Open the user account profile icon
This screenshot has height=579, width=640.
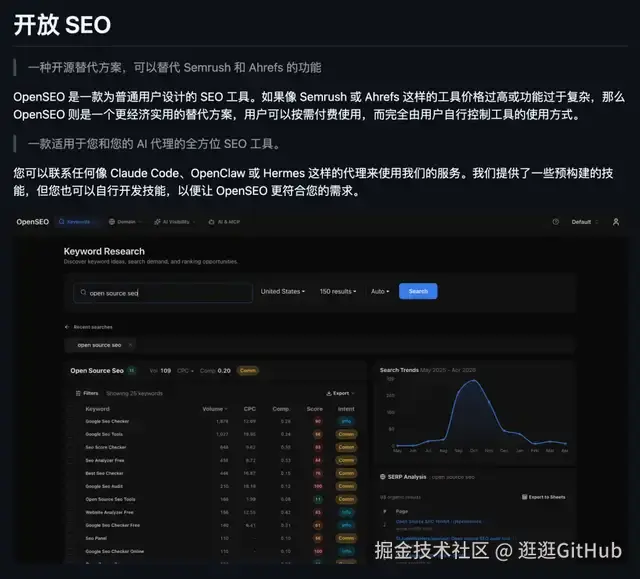(x=616, y=222)
